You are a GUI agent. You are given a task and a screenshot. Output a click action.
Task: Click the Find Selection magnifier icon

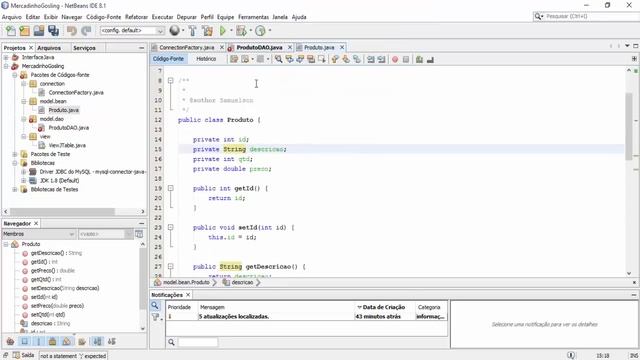coord(278,60)
